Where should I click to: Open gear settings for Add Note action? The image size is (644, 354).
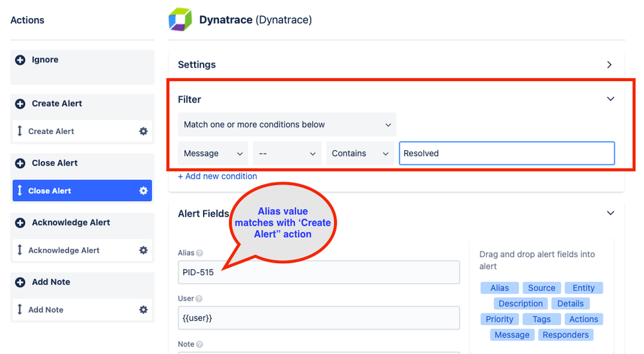point(143,310)
